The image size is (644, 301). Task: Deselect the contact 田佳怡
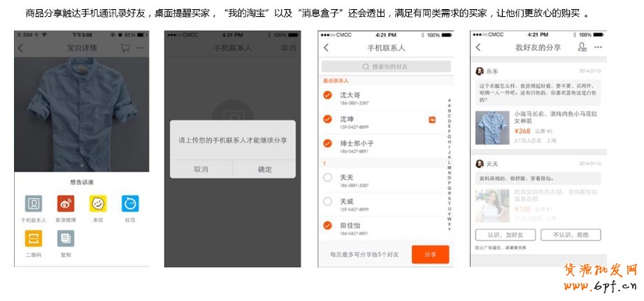(x=327, y=225)
